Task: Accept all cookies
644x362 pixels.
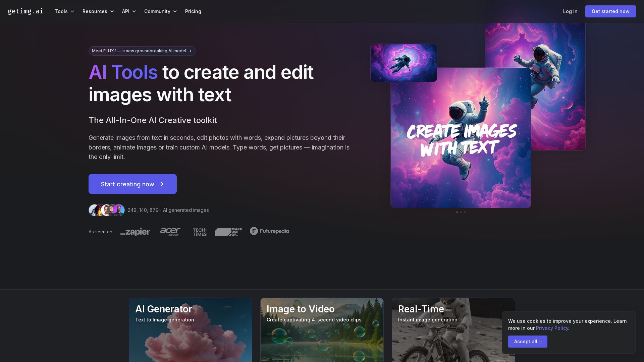Action: pyautogui.click(x=527, y=342)
